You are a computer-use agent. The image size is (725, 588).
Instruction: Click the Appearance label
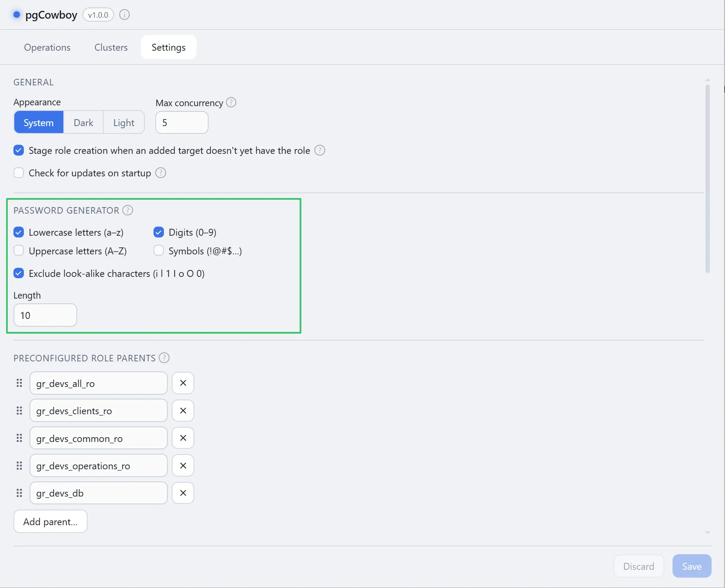pyautogui.click(x=37, y=102)
